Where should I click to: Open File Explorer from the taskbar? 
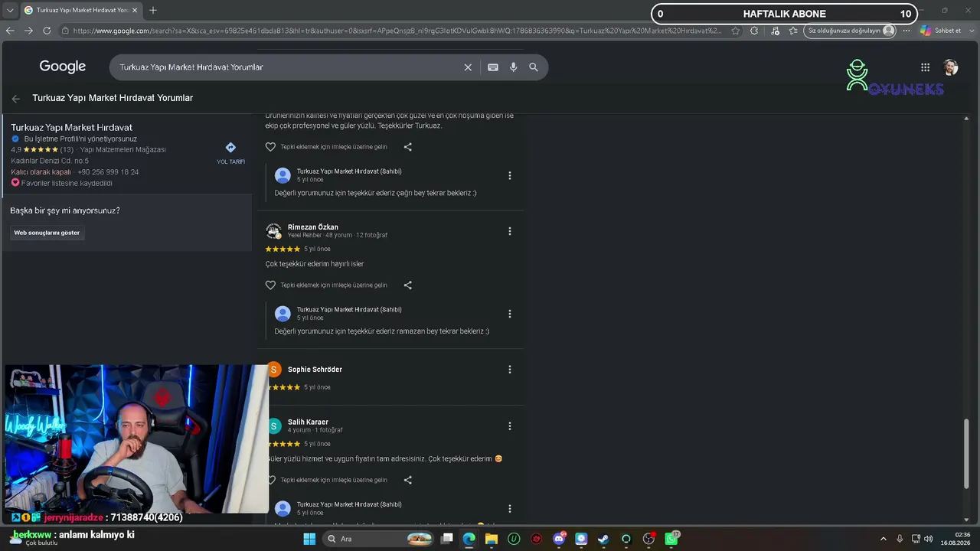tap(491, 539)
